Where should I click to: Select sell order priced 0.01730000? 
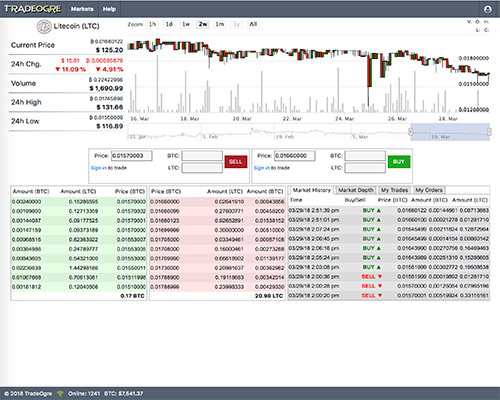[x=217, y=268]
